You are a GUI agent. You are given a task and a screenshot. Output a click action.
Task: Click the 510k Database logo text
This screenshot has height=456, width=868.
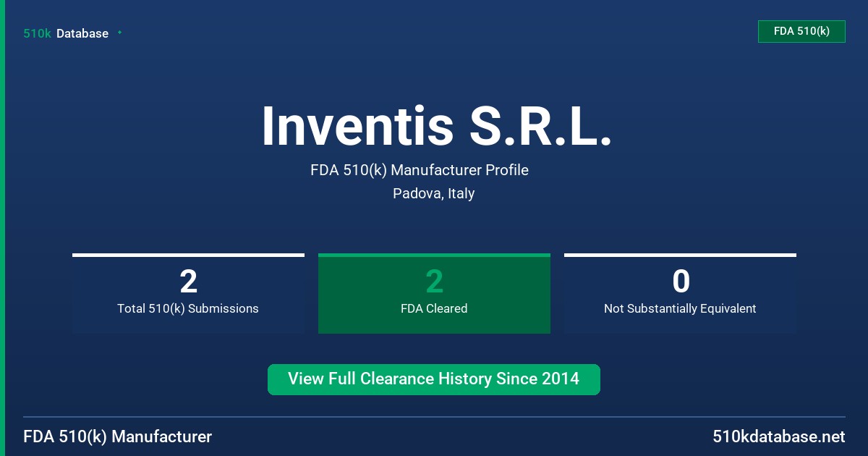tap(66, 33)
